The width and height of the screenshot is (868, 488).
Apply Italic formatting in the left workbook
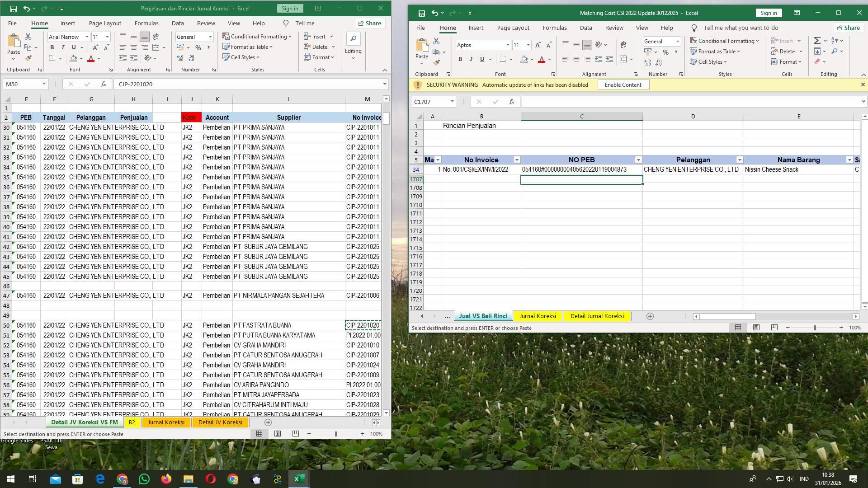click(62, 47)
